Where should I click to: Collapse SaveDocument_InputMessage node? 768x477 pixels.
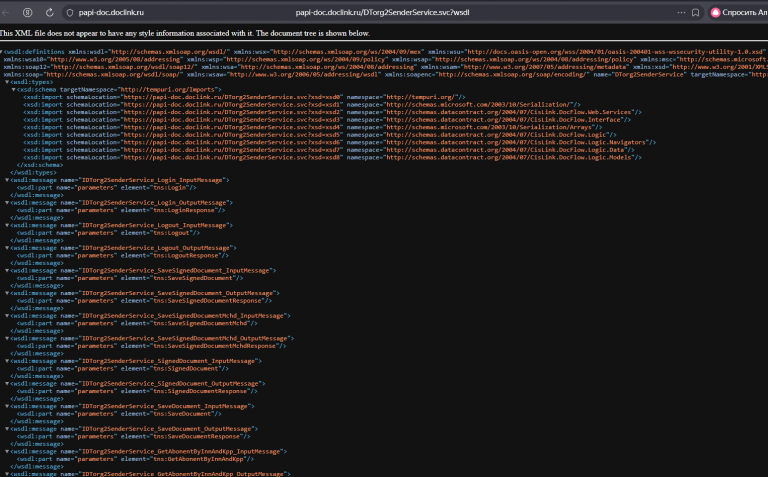click(7, 406)
